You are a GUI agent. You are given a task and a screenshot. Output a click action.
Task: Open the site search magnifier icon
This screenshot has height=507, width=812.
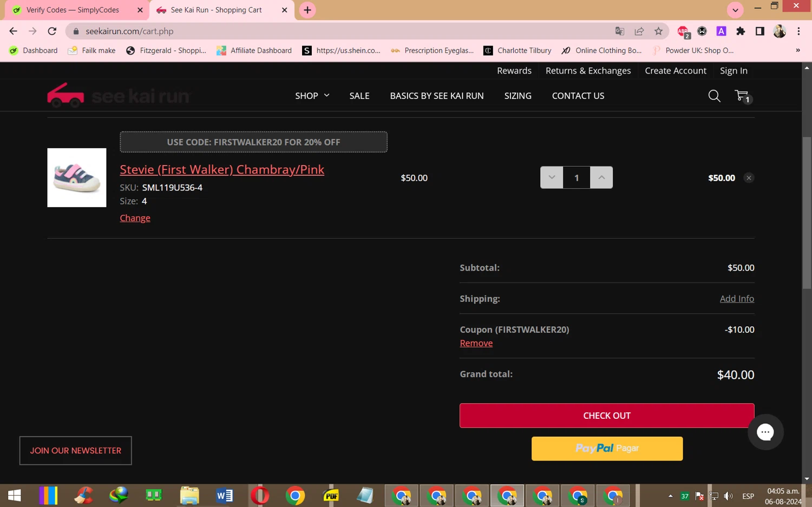(x=714, y=96)
